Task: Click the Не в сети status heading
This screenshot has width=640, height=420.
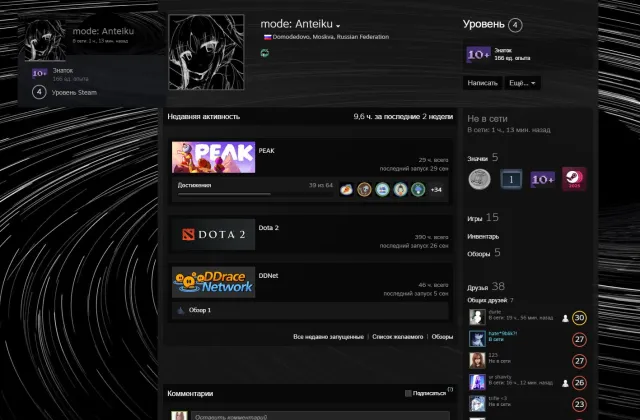Action: point(487,119)
